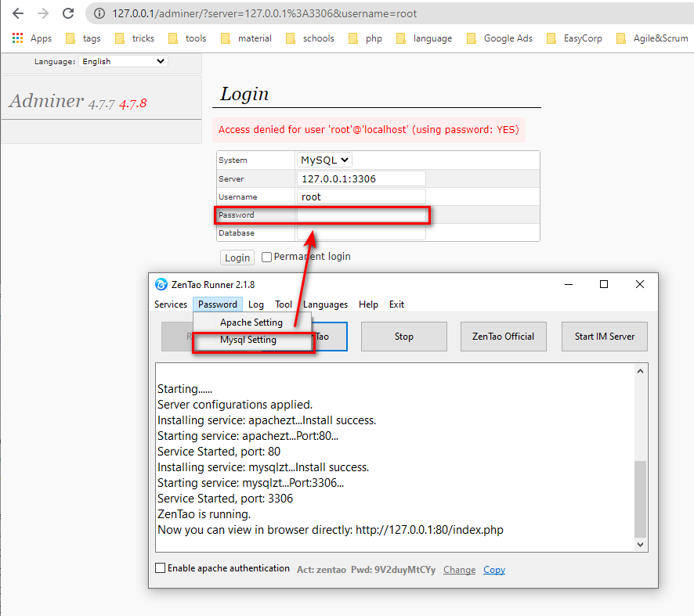Click the browser back arrow icon
This screenshot has width=694, height=616.
pos(18,13)
